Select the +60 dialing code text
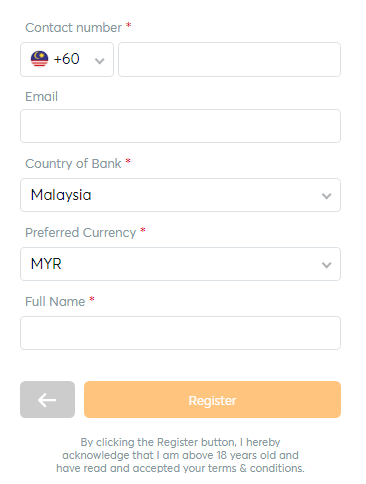This screenshot has width=366, height=484. click(66, 59)
